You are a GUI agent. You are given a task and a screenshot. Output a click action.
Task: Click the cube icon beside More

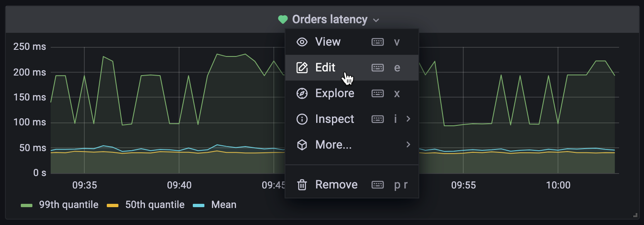(302, 145)
